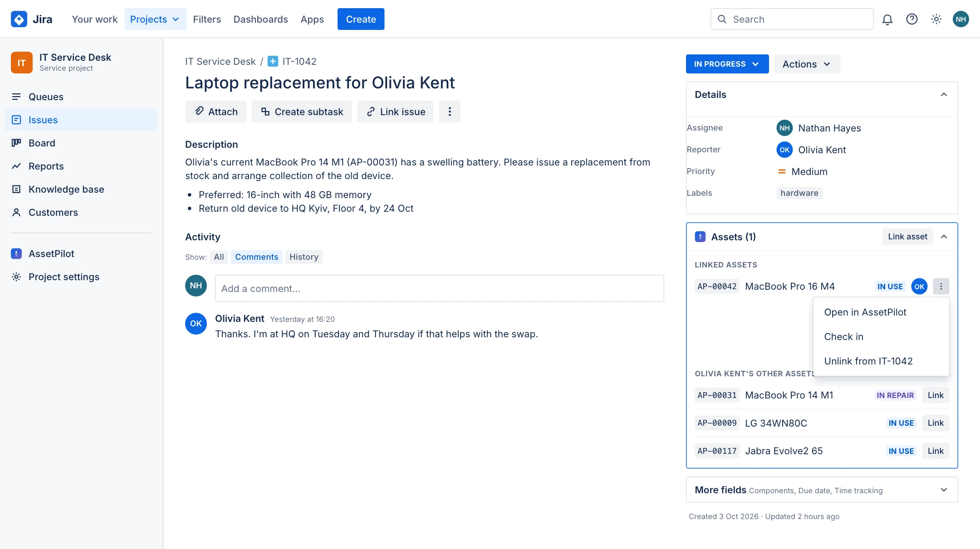Click the medium priority icon
Viewport: 980px width, 549px height.
click(782, 171)
